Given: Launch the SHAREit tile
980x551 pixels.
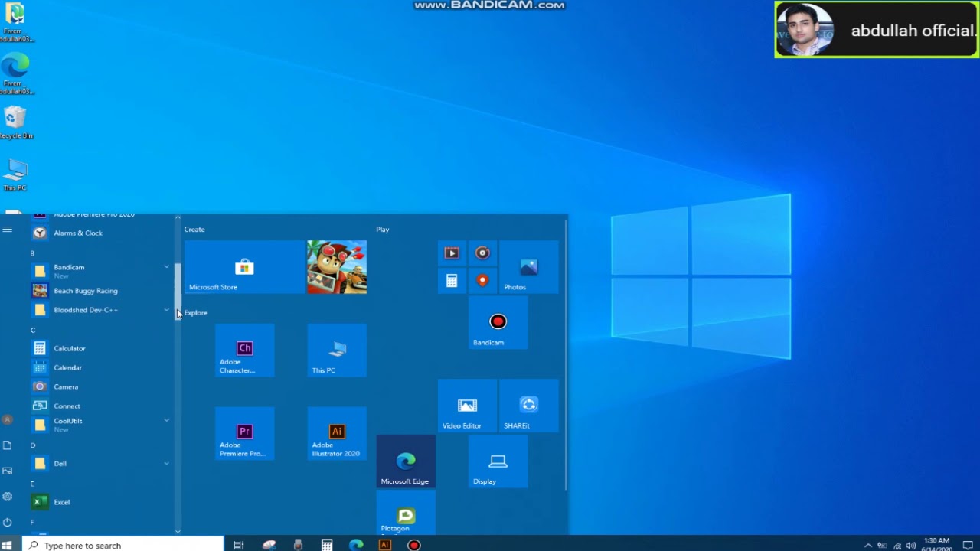Looking at the screenshot, I should coord(529,406).
